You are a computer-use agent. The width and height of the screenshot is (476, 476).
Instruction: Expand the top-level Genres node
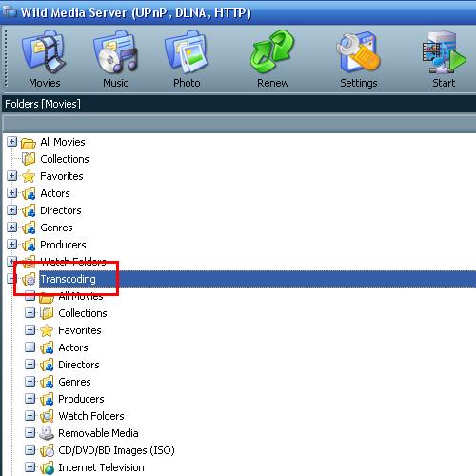(x=11, y=228)
